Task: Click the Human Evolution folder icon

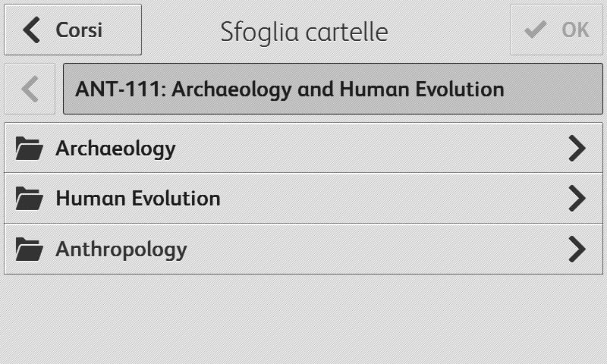Action: coord(29,199)
